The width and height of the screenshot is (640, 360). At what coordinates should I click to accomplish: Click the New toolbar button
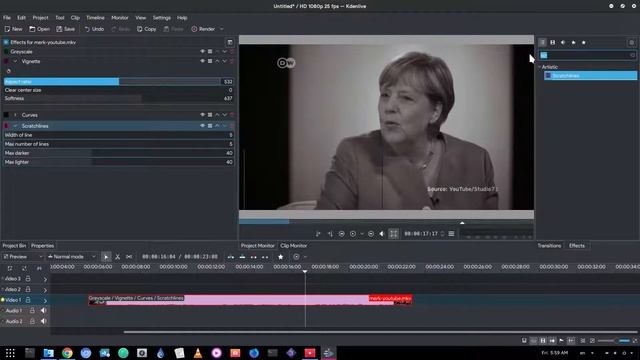[13, 29]
